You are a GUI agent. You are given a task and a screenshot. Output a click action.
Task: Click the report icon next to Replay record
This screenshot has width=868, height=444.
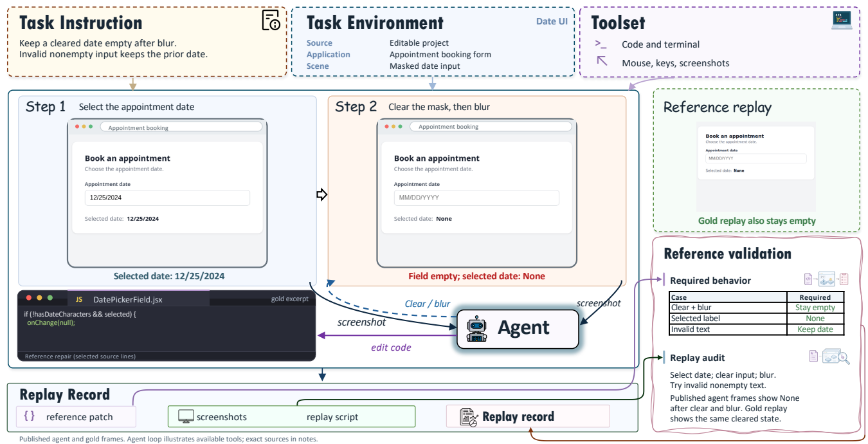469,417
